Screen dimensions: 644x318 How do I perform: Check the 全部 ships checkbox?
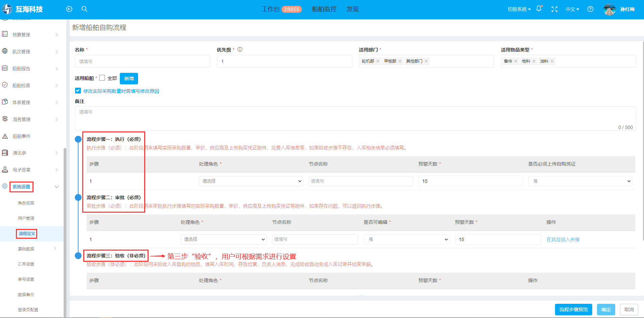coord(102,78)
